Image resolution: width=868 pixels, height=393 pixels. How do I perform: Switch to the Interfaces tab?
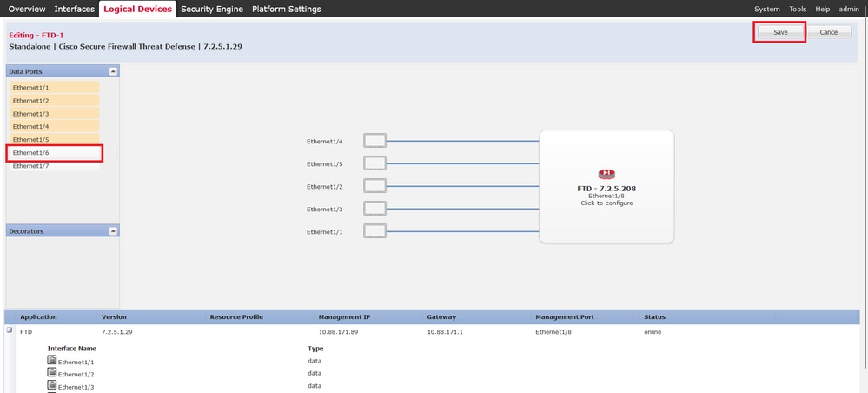pyautogui.click(x=74, y=9)
